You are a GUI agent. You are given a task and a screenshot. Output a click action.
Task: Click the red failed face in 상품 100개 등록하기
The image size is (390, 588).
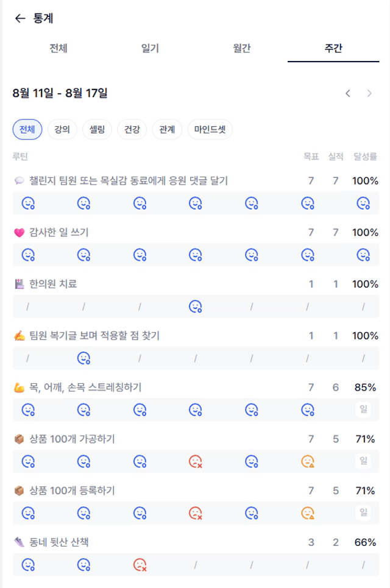[x=196, y=512]
